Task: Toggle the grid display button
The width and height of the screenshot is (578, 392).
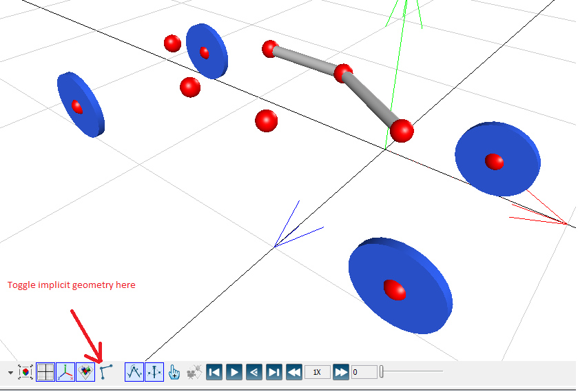Action: pyautogui.click(x=45, y=373)
